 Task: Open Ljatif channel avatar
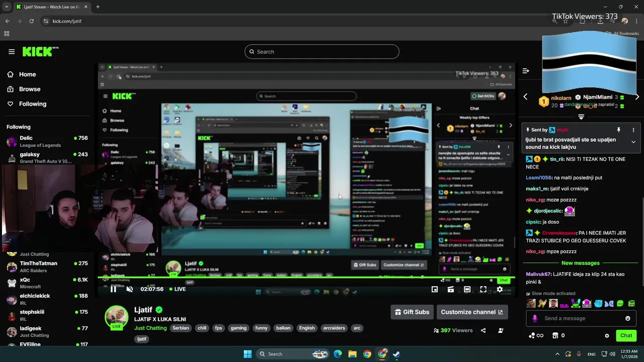116,317
